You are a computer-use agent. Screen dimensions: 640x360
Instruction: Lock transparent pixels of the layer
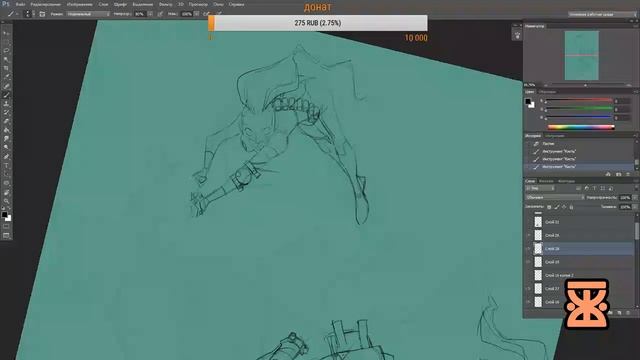549,207
